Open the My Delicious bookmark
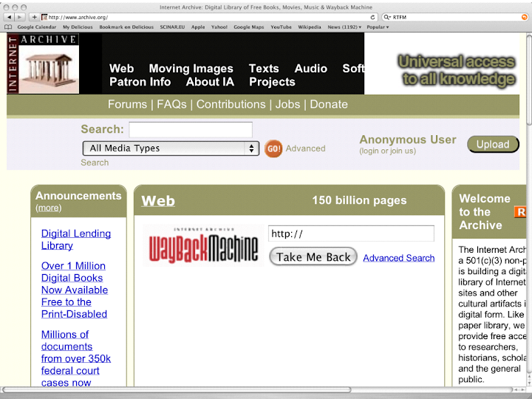Viewport: 532px width, 399px height. pyautogui.click(x=78, y=27)
